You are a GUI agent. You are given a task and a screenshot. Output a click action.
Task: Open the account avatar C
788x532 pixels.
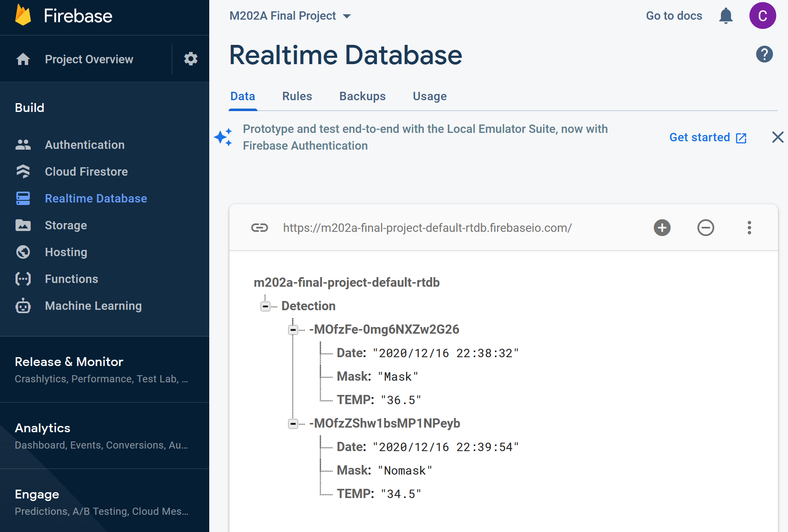pyautogui.click(x=762, y=16)
